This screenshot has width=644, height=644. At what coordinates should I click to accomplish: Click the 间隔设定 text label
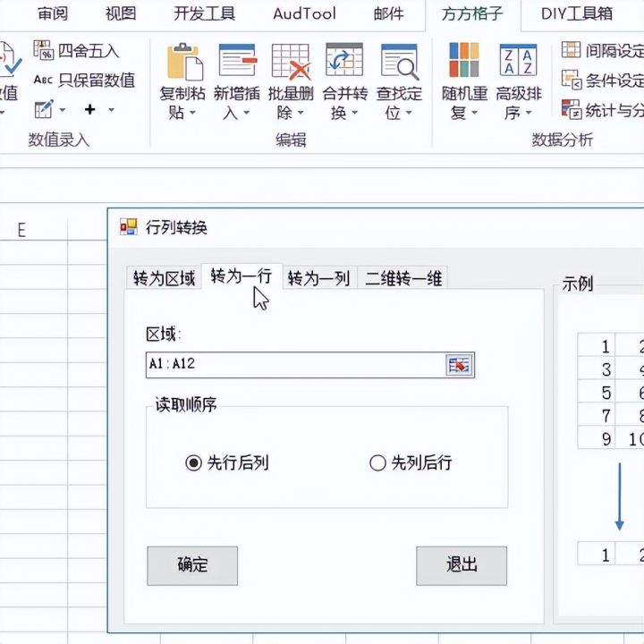click(x=614, y=51)
